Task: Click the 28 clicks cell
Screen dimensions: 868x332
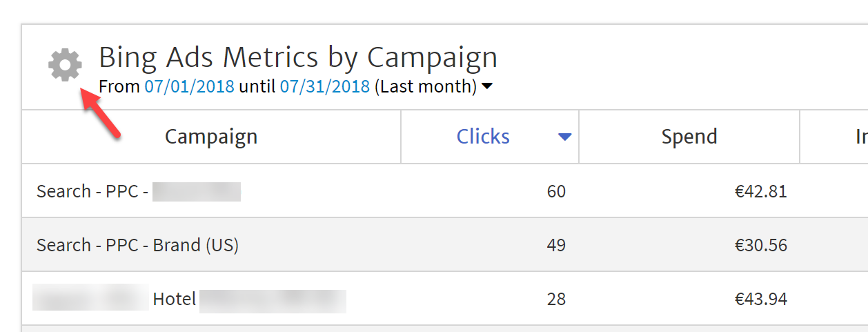Action: [x=556, y=299]
